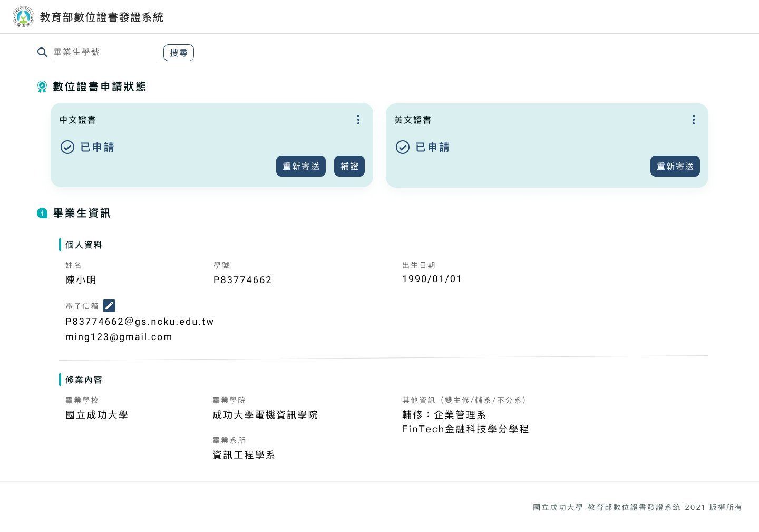Select the 學號 value P83774662
The image size is (759, 532).
click(242, 280)
